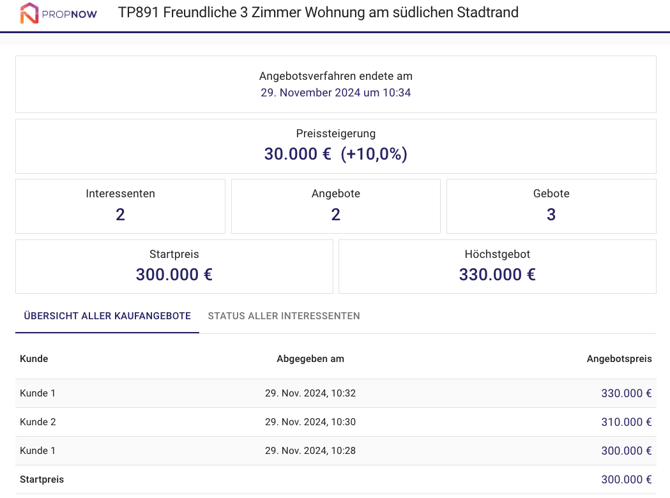This screenshot has width=670, height=498.
Task: Click the Interessenten count card
Action: [120, 206]
